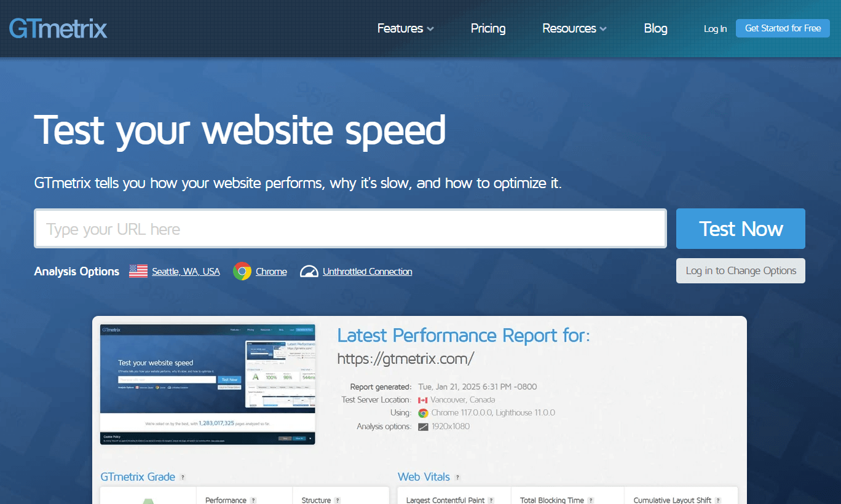Click the performance report preview thumbnail

[207, 384]
